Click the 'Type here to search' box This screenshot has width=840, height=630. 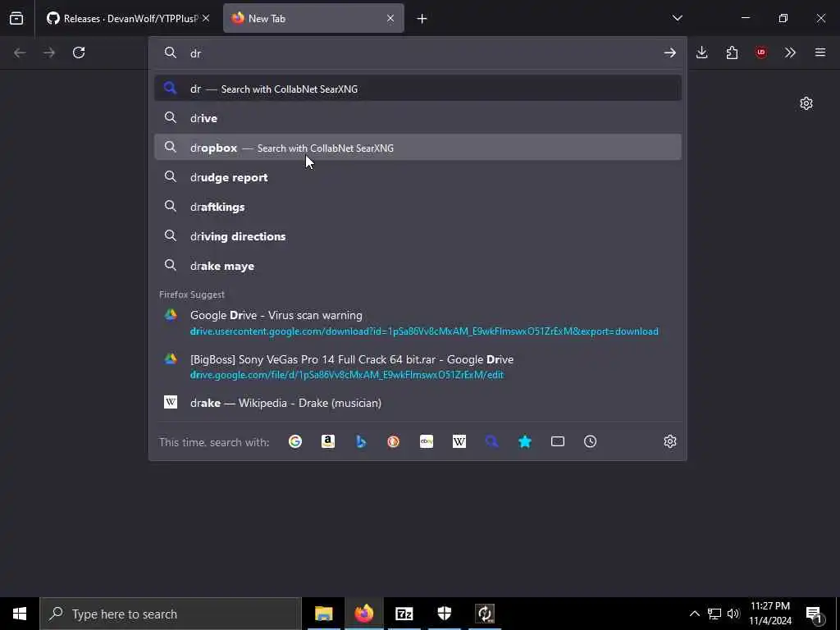[x=171, y=614]
